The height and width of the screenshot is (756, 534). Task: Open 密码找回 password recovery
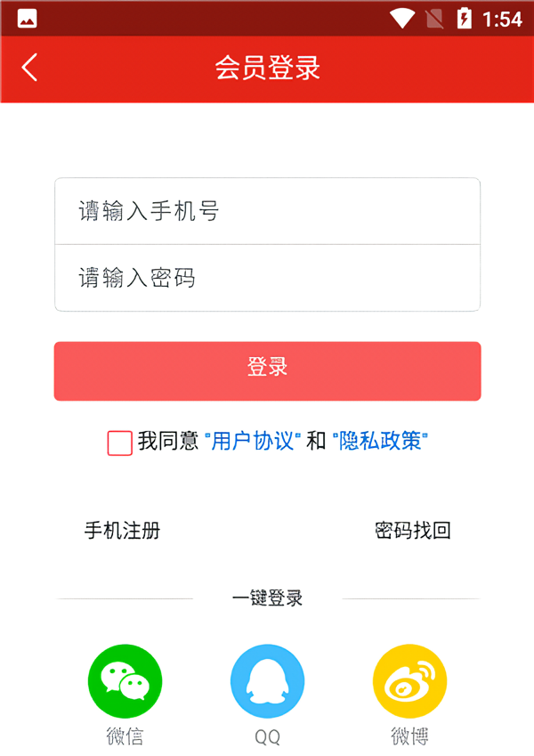click(413, 531)
